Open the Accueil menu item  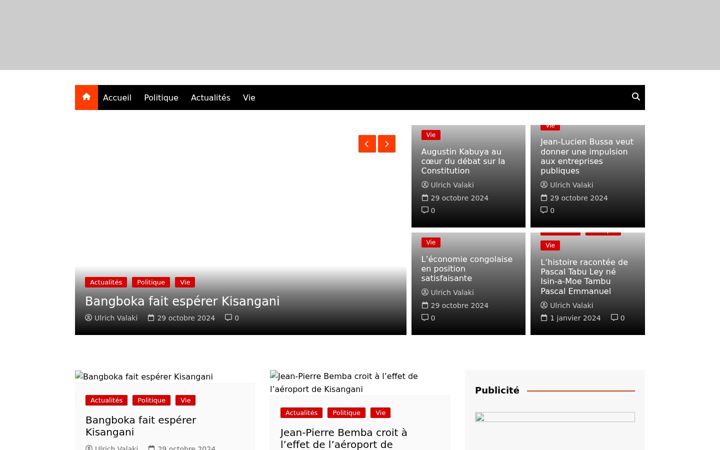pyautogui.click(x=117, y=97)
